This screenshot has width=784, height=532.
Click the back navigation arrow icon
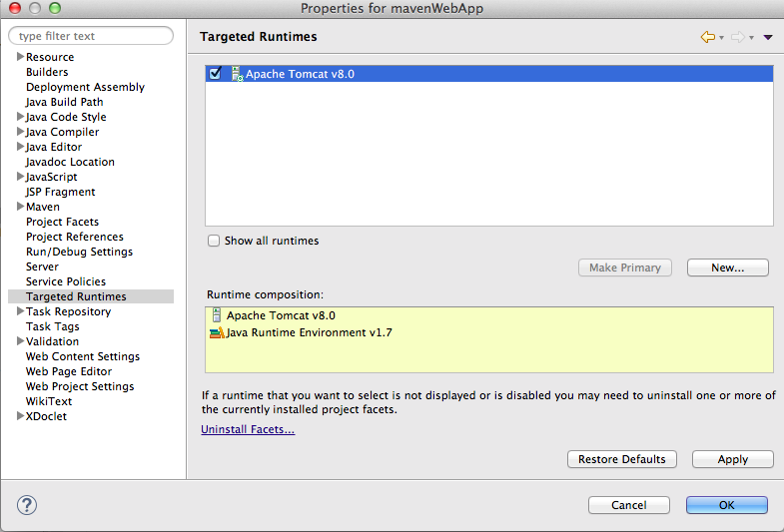pyautogui.click(x=707, y=37)
